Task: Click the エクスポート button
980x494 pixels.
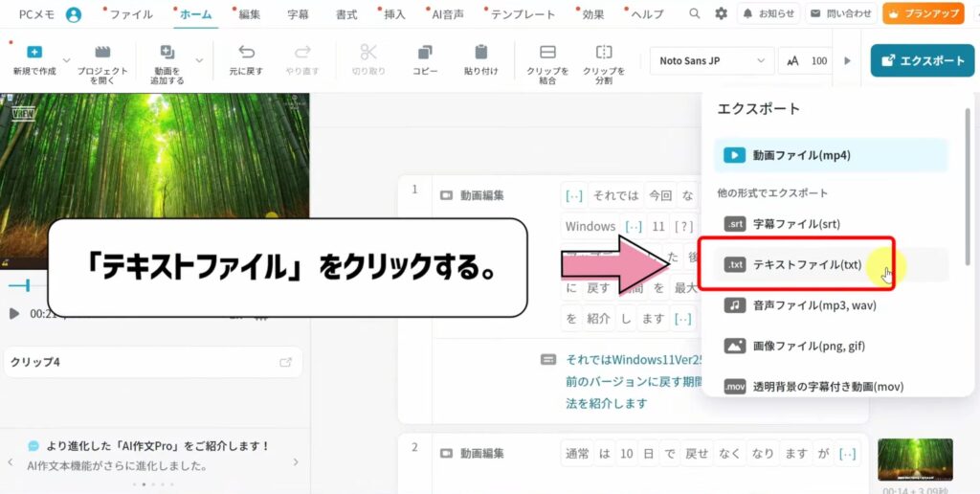Action: (923, 60)
